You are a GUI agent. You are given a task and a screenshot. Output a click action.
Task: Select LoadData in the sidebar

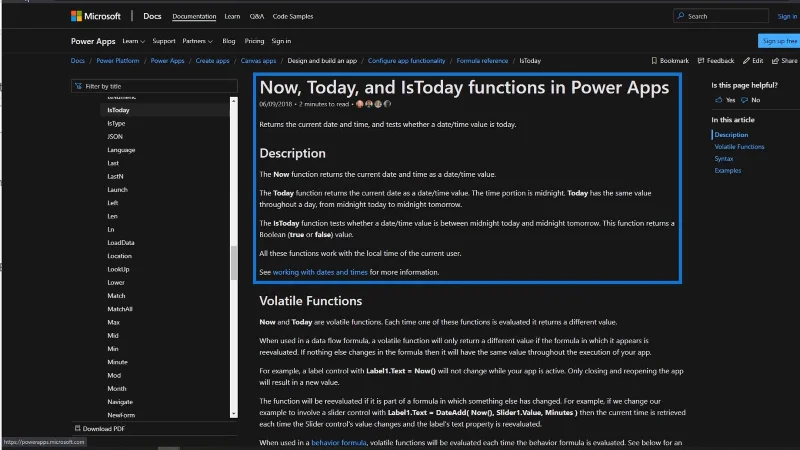click(x=121, y=242)
